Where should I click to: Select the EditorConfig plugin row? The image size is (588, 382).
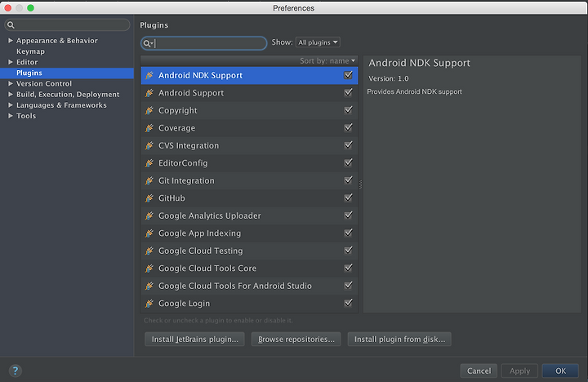pyautogui.click(x=249, y=163)
